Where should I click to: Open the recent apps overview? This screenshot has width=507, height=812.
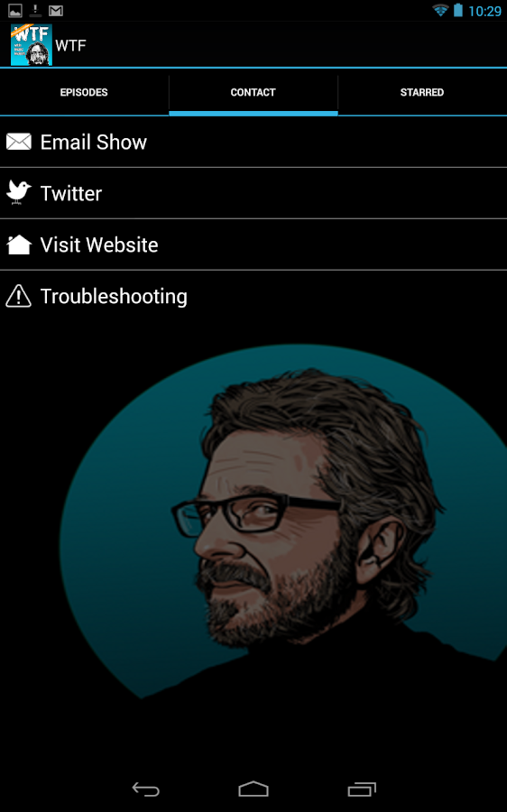(362, 789)
